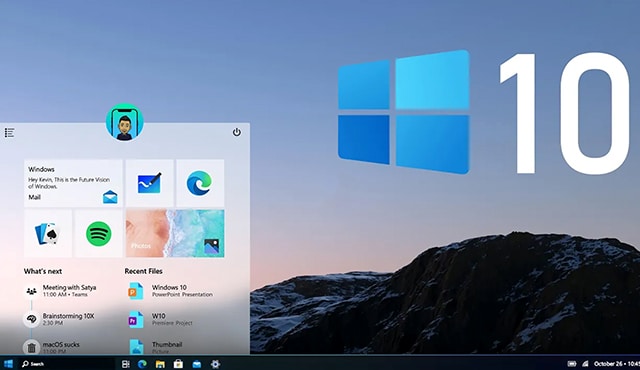
Task: Open Task View on the taskbar
Action: pyautogui.click(x=126, y=364)
